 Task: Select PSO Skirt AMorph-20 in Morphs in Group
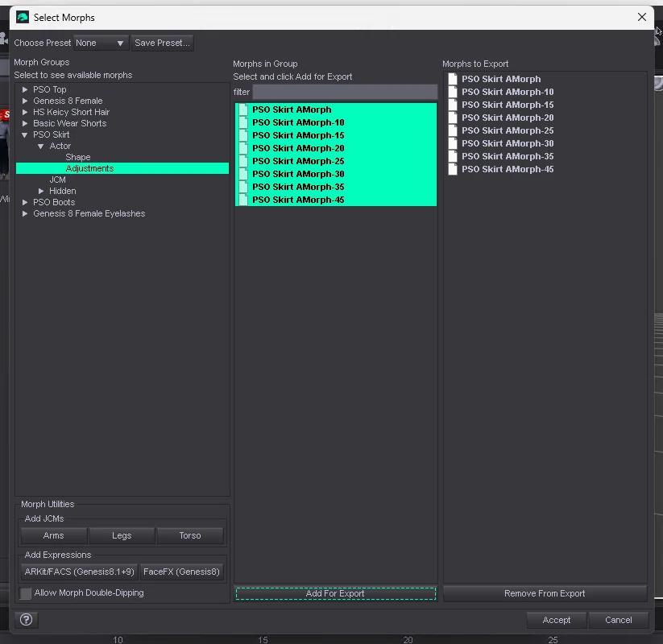336,148
